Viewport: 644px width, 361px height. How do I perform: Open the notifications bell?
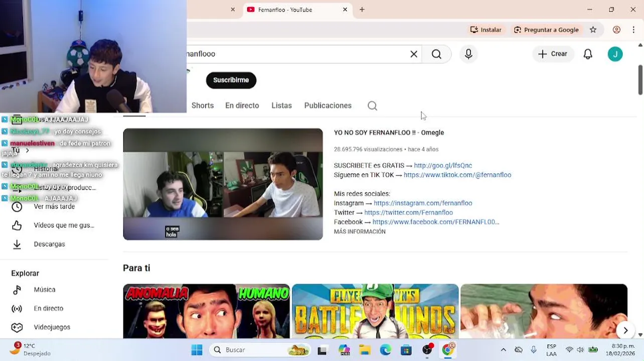pos(588,54)
